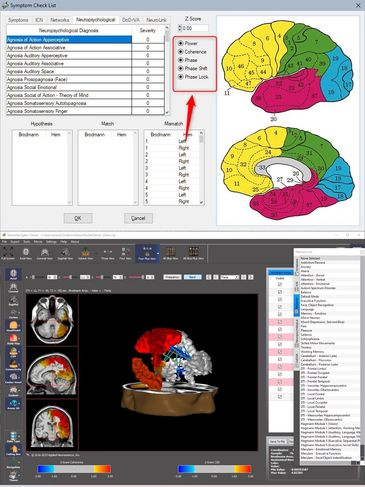Click the Coronal icon in left sidebar
365x487 pixels.
[x=13, y=288]
